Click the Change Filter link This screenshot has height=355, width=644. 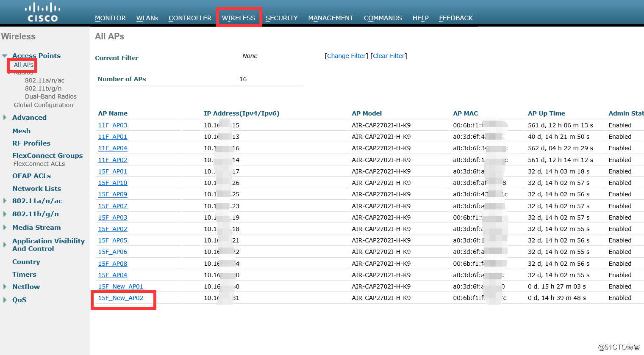[347, 56]
